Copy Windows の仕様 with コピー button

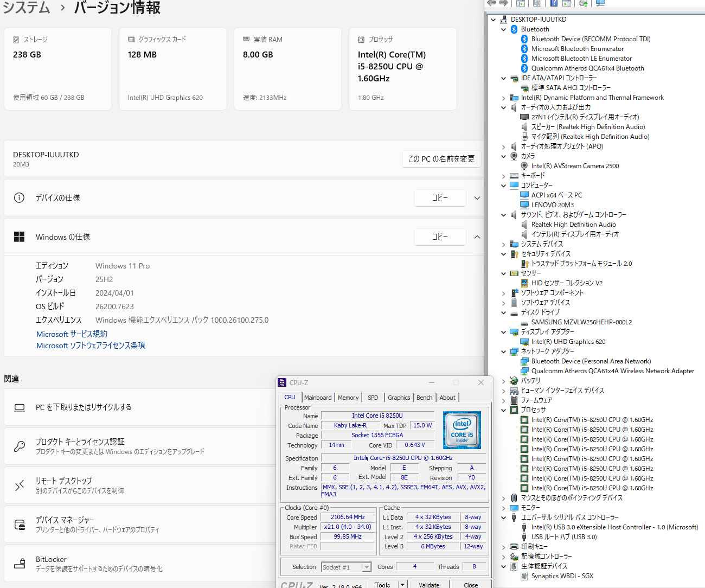point(439,237)
